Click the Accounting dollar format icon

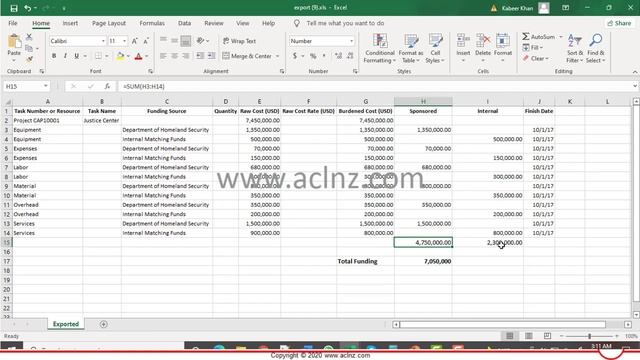click(294, 56)
